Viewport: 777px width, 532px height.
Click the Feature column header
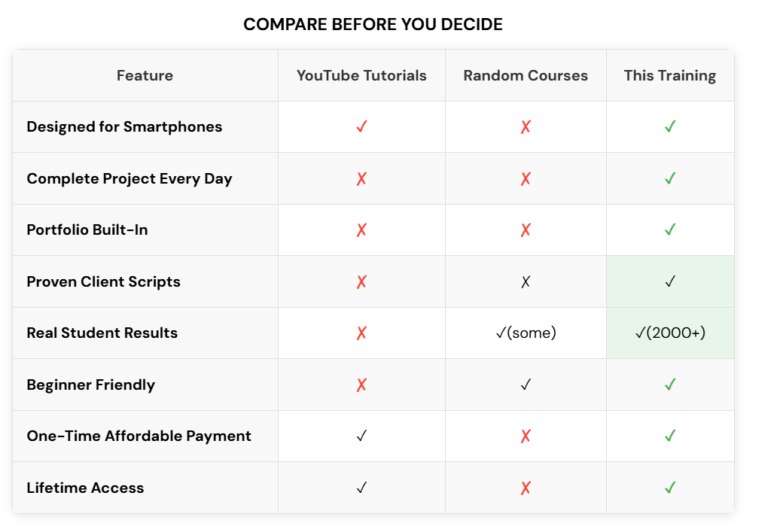tap(145, 75)
